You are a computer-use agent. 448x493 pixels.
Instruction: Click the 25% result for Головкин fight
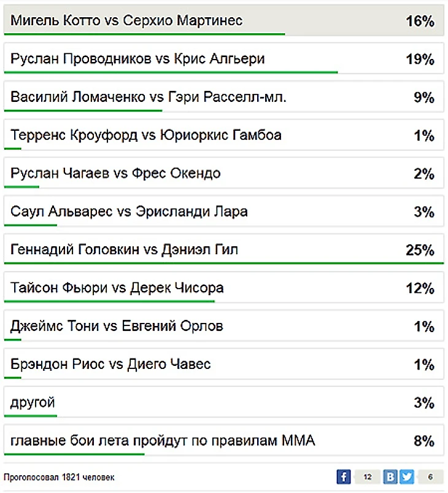tap(420, 250)
